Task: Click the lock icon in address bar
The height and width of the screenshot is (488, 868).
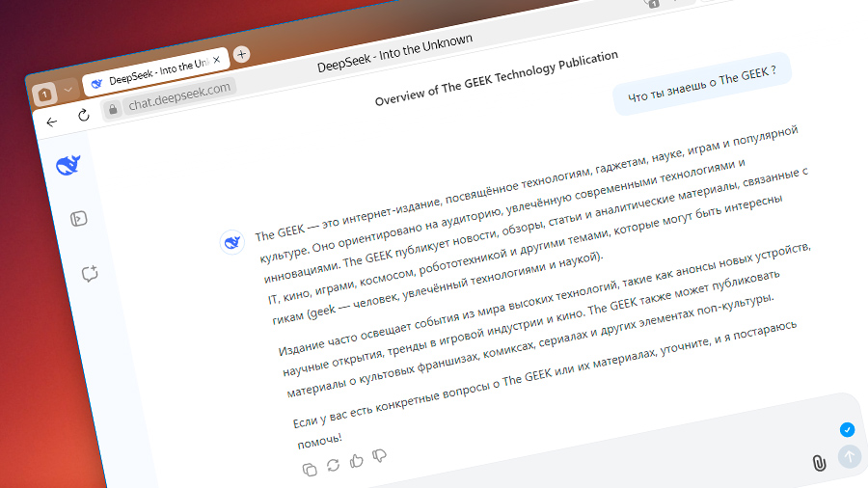Action: click(113, 110)
